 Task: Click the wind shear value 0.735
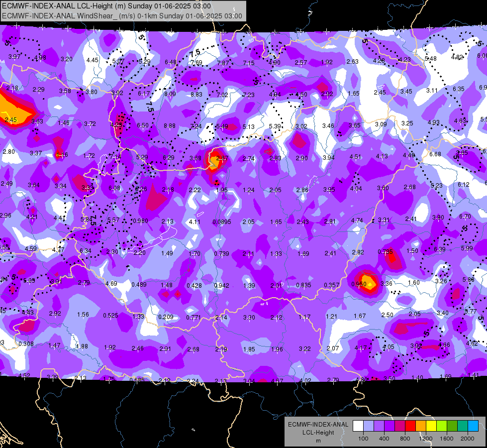coord(386,251)
